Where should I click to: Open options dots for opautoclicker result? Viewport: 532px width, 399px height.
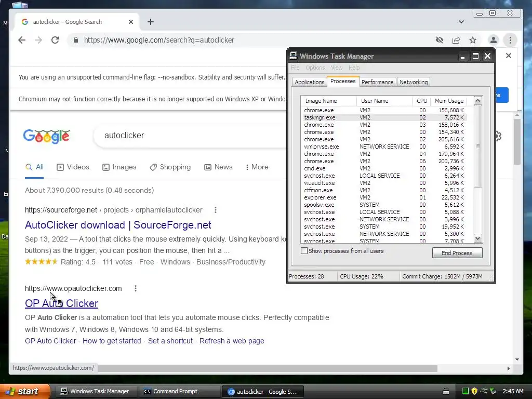[136, 288]
